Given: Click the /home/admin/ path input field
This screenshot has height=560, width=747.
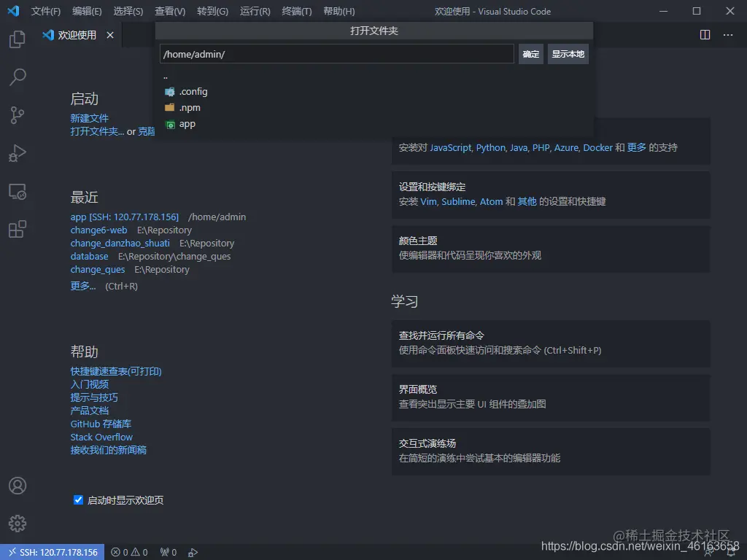Looking at the screenshot, I should (337, 54).
